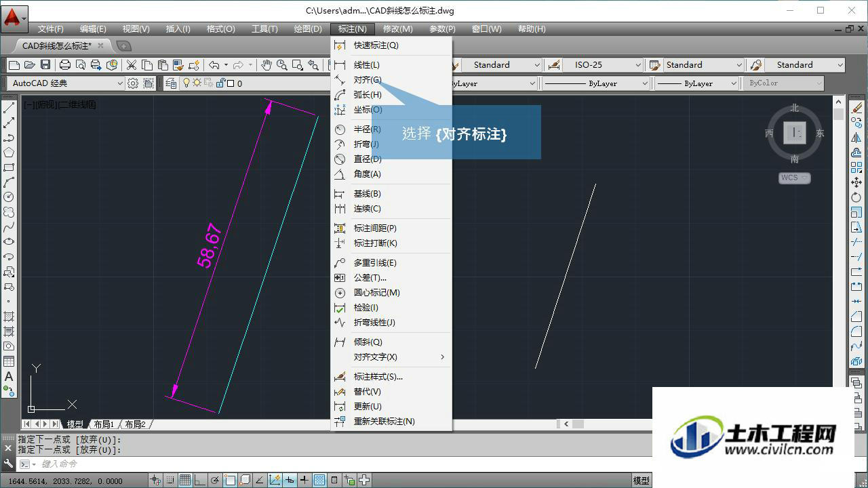Select the Rectangle draw tool

tap(9, 167)
